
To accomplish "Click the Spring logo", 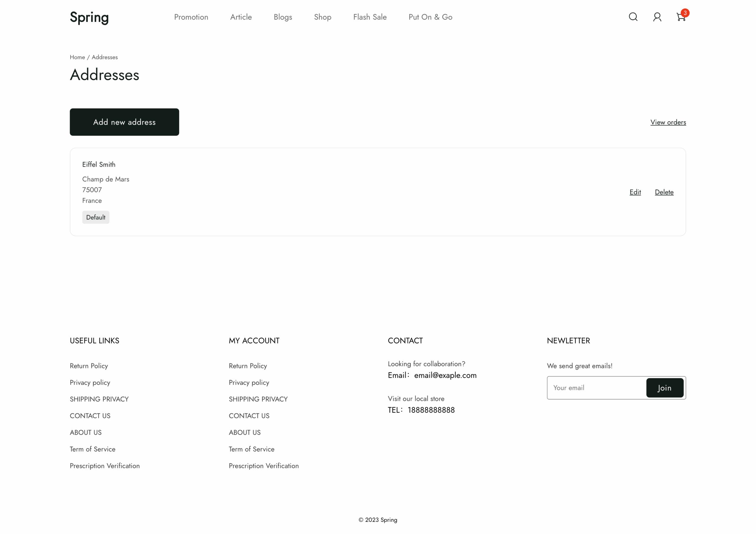I will coord(89,17).
